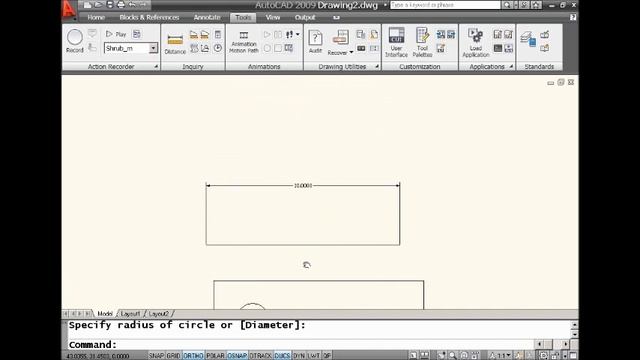The width and height of the screenshot is (640, 360).
Task: Toggle POLAR tracking in status bar
Action: point(216,356)
